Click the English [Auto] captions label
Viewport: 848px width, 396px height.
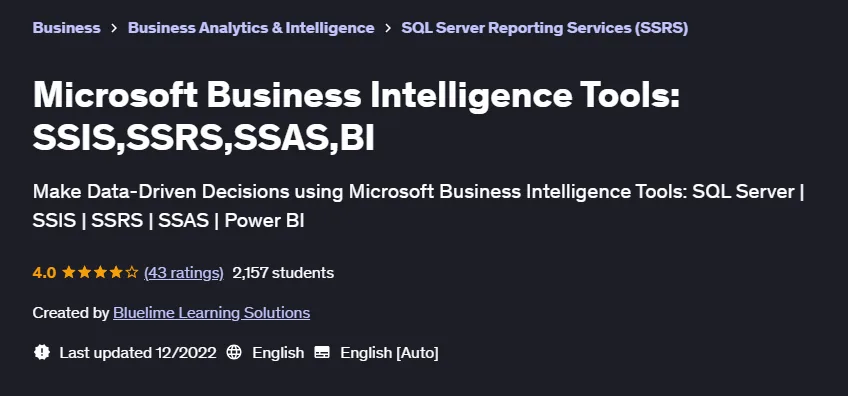pos(389,353)
